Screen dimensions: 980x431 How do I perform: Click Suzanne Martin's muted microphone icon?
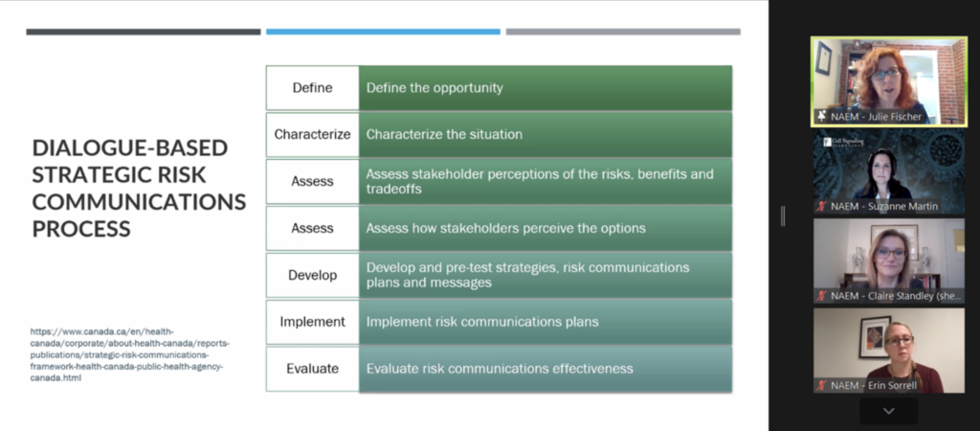click(x=821, y=206)
